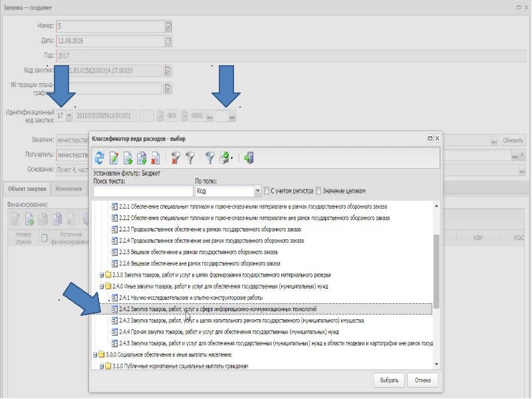Click the ellipsis button at the end of Основание row

(x=522, y=171)
